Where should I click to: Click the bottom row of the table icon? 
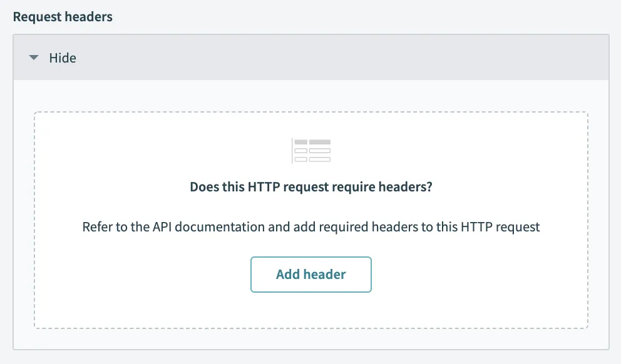[312, 159]
